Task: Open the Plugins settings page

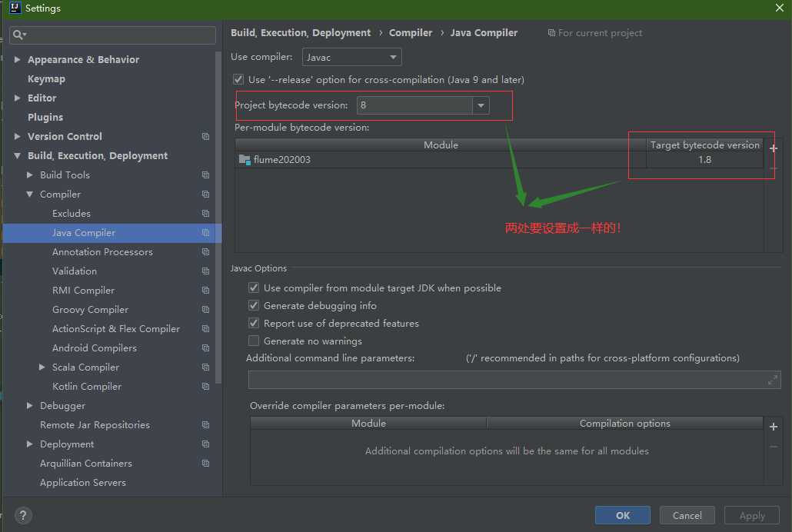Action: [x=45, y=117]
